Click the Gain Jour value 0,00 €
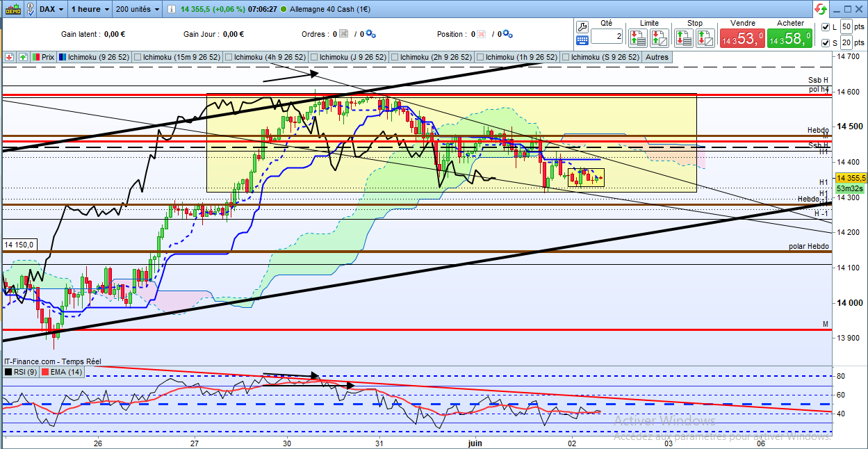This screenshot has height=449, width=868. click(x=233, y=33)
